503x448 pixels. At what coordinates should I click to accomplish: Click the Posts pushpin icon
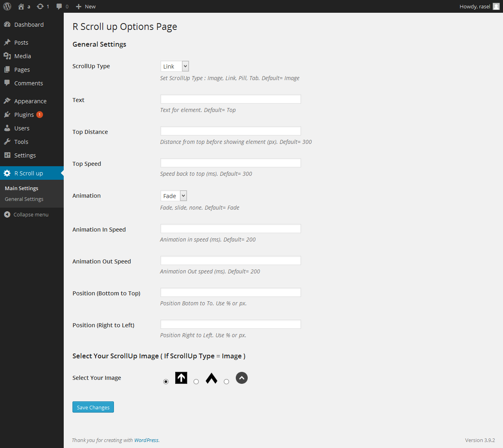point(7,42)
